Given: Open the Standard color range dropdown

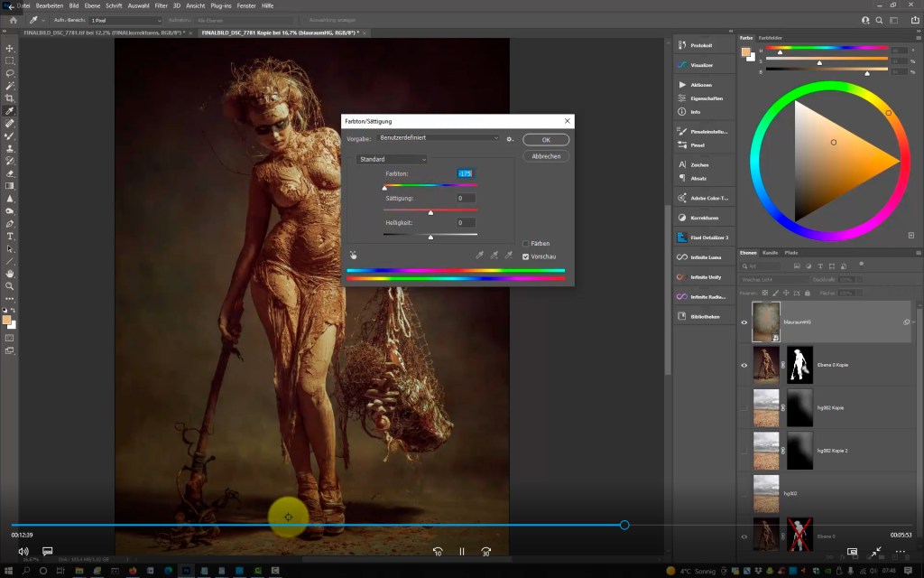Looking at the screenshot, I should pos(392,159).
